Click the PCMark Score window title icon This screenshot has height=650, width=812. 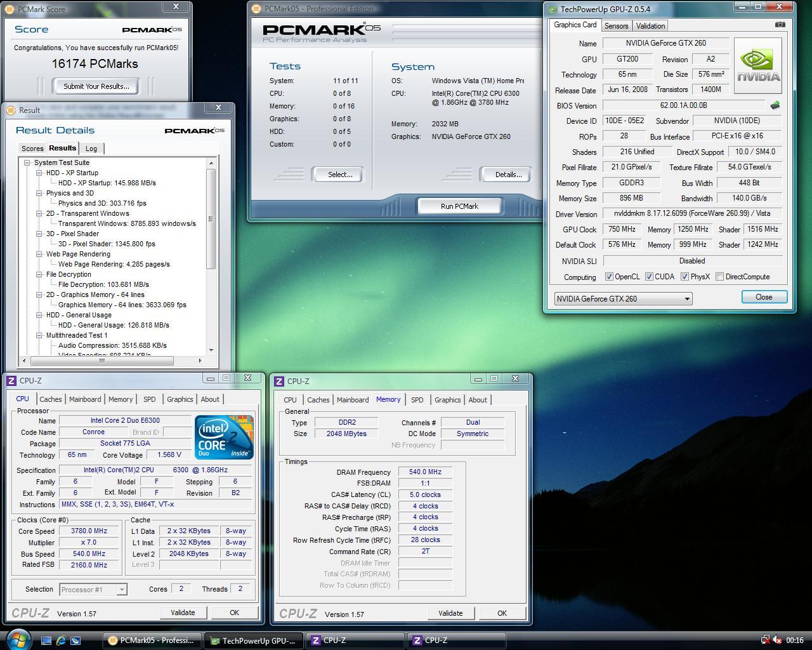click(x=10, y=9)
